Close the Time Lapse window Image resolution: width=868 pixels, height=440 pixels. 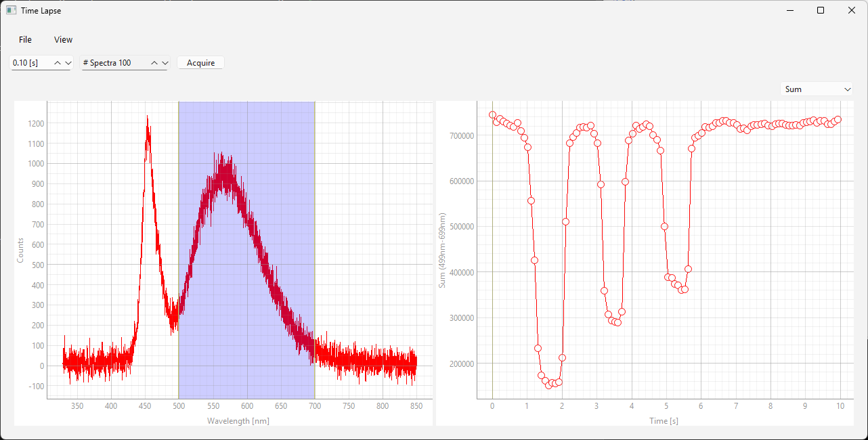pyautogui.click(x=852, y=10)
